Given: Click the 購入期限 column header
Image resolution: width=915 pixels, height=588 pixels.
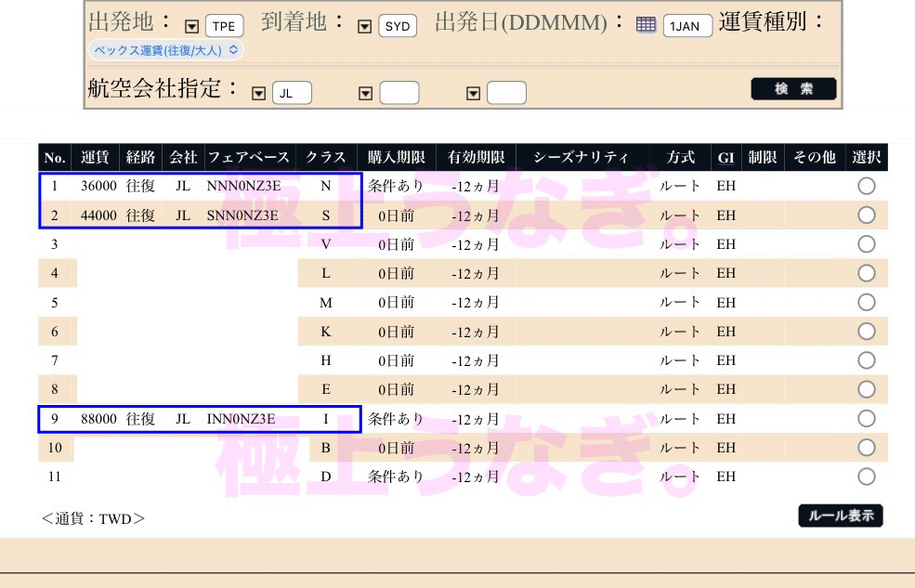Looking at the screenshot, I should pyautogui.click(x=397, y=158).
